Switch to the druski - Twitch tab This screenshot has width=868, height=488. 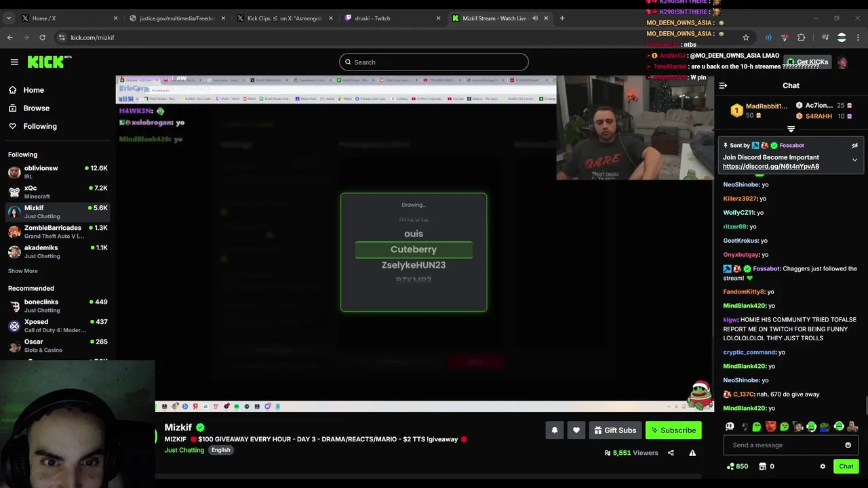(x=393, y=18)
